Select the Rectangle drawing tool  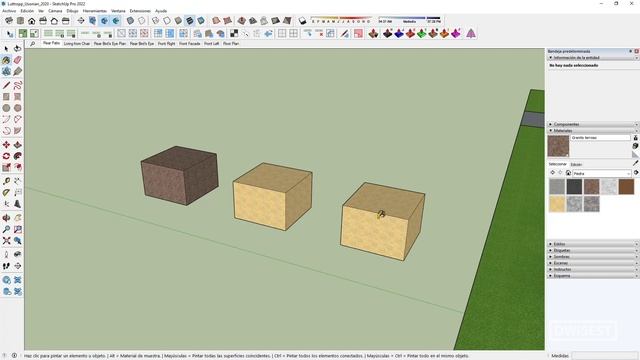click(x=6, y=97)
